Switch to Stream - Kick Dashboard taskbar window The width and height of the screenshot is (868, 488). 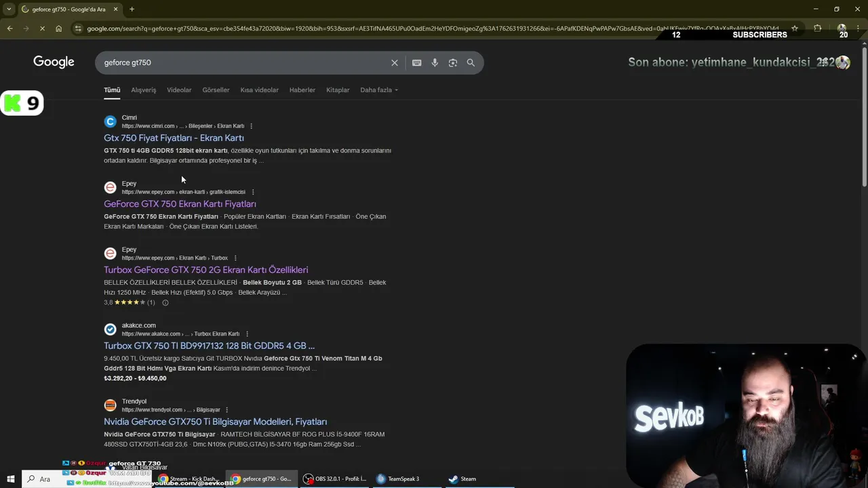[189, 479]
